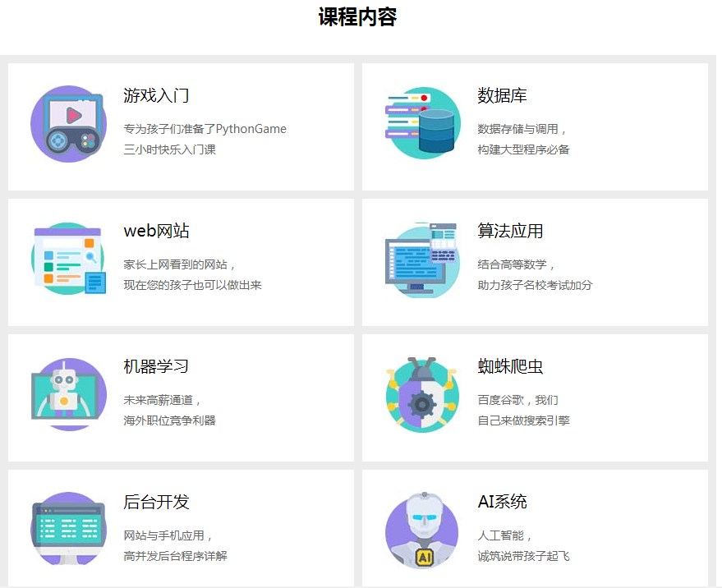Click the description 助力孩子名校考试加分
The height and width of the screenshot is (588, 722).
point(535,285)
